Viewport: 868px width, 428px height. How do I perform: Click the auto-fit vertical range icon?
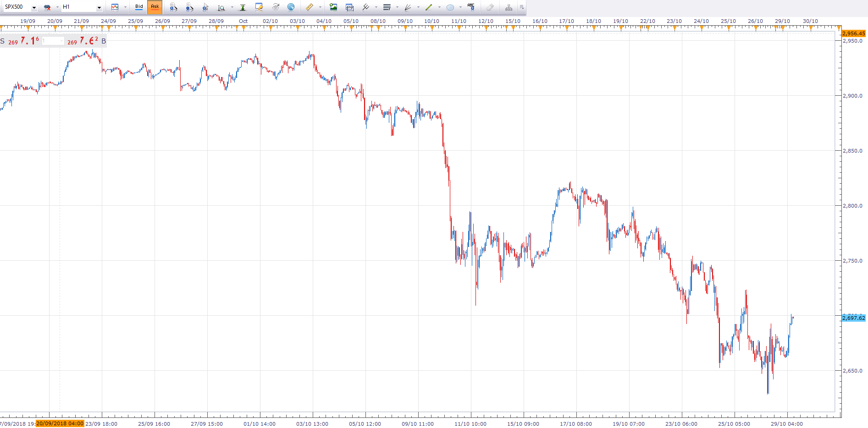pos(243,7)
